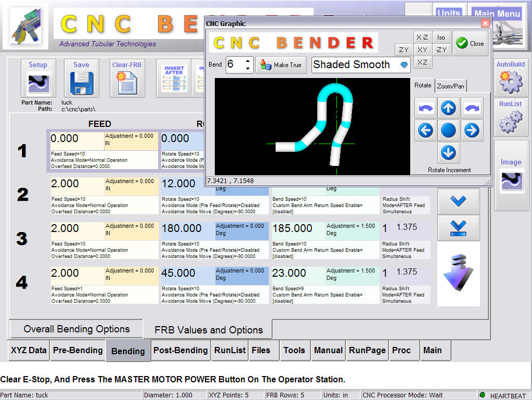
Task: Switch to the Zoom/Pan tab
Action: (450, 86)
